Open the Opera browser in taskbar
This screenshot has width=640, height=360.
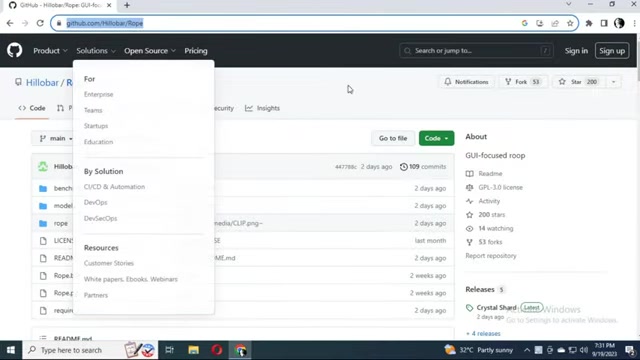coord(217,350)
